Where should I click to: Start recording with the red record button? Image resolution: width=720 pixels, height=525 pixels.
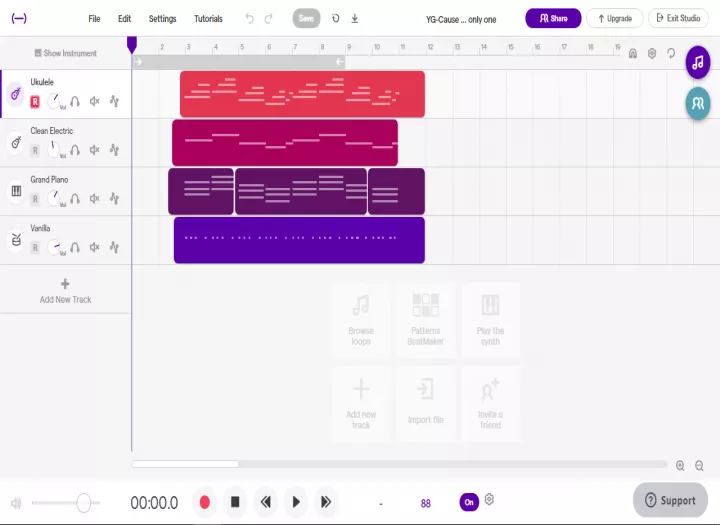click(x=205, y=502)
